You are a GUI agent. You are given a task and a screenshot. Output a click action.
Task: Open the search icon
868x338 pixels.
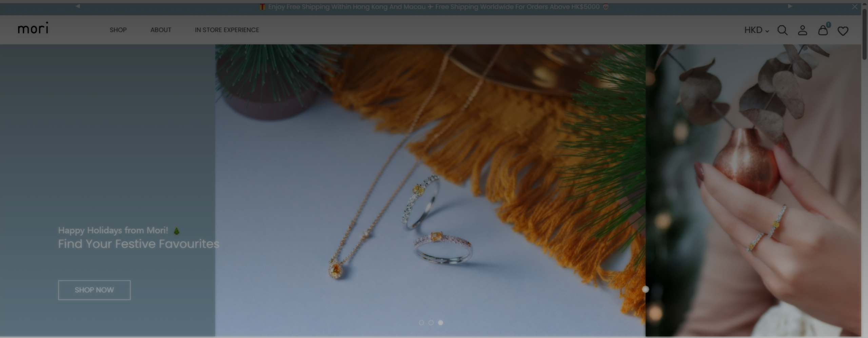(783, 30)
